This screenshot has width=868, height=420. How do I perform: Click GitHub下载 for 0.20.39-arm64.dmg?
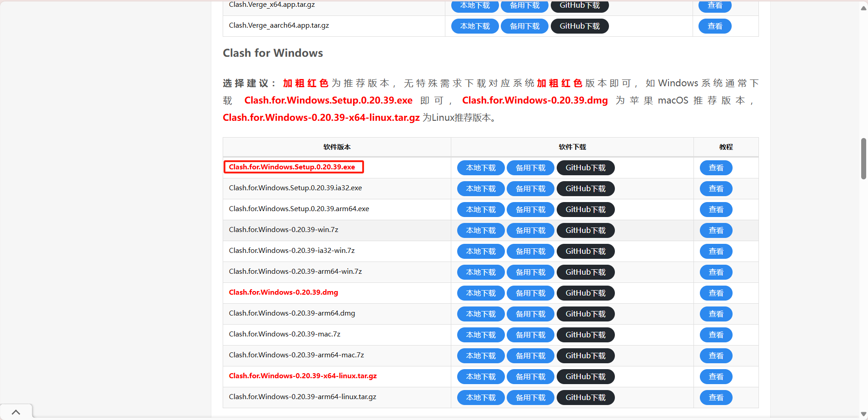585,314
